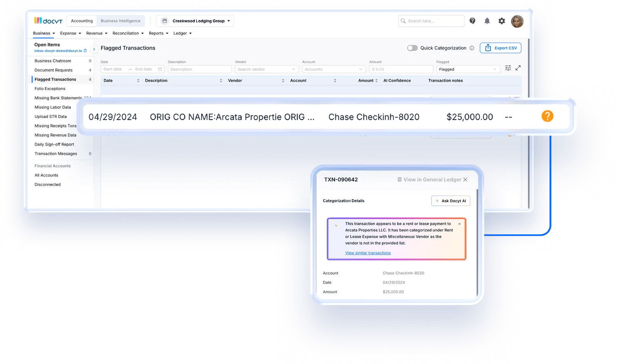Viewport: 617px width, 364px height.
Task: Sort by Amount column arrows
Action: [x=376, y=81]
